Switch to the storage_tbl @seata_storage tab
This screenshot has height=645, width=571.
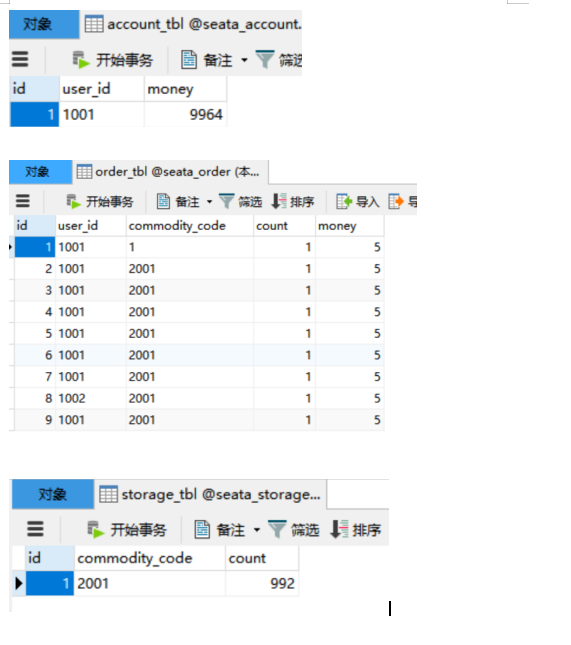pyautogui.click(x=211, y=494)
